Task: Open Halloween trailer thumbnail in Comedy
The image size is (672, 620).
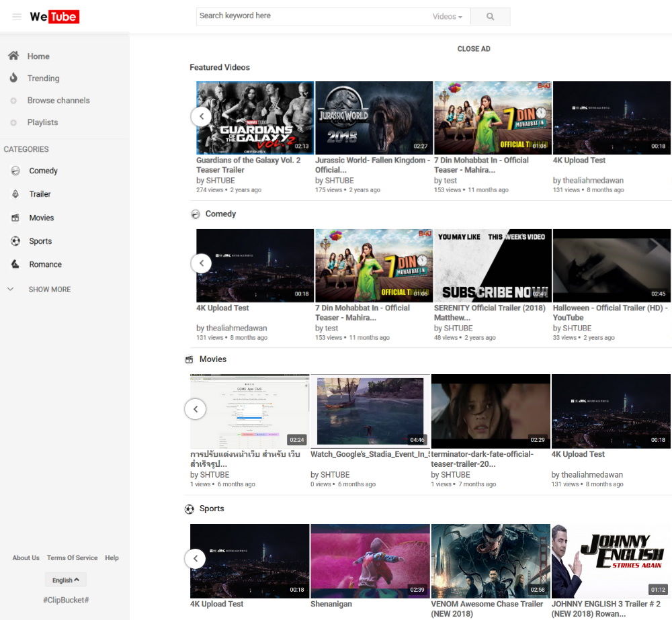Action: click(612, 265)
